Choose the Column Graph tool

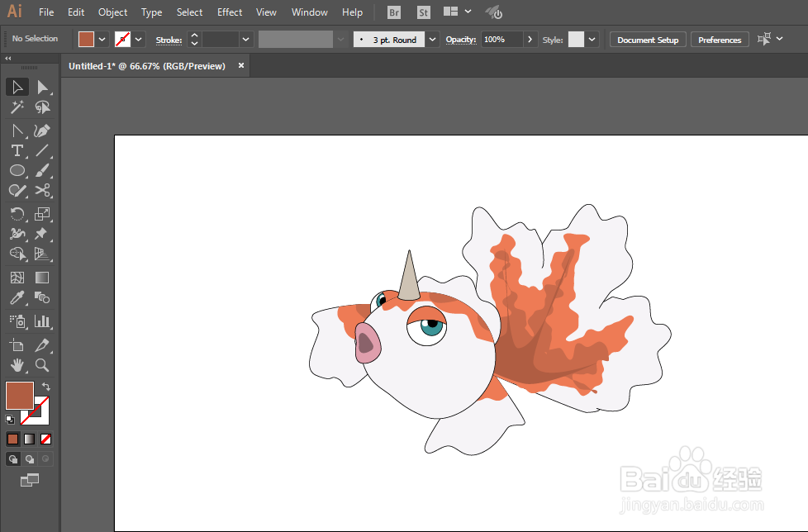pyautogui.click(x=42, y=322)
